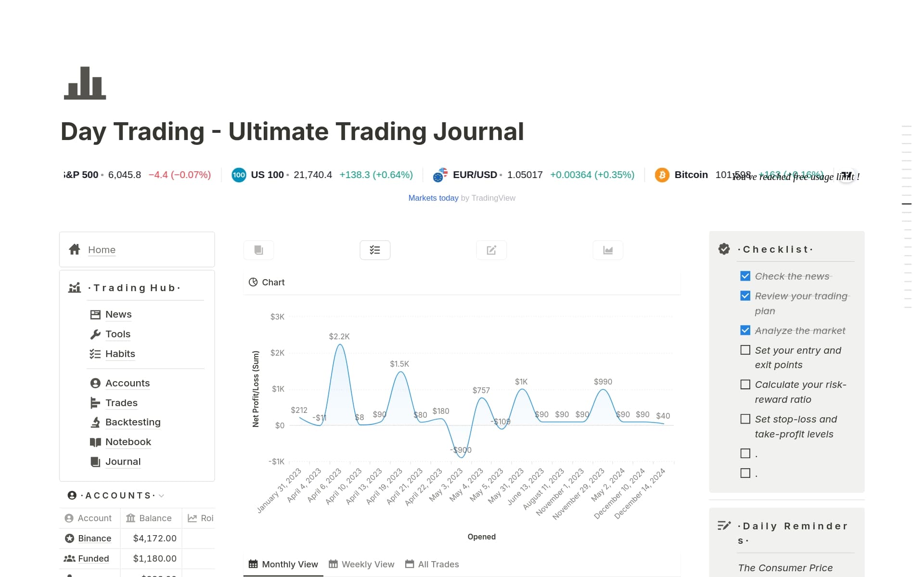The width and height of the screenshot is (924, 577).
Task: Click the journal book icon button above chart
Action: coord(258,250)
